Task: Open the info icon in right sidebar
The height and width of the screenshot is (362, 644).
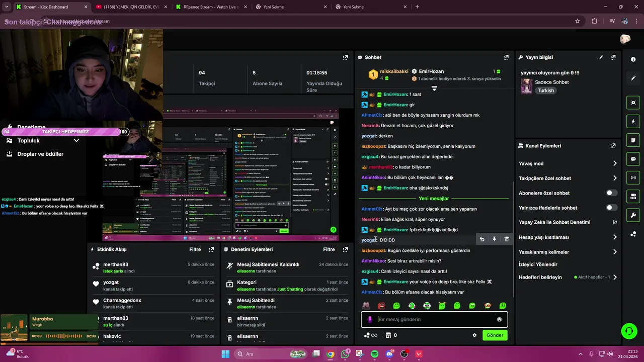Action: click(633, 59)
